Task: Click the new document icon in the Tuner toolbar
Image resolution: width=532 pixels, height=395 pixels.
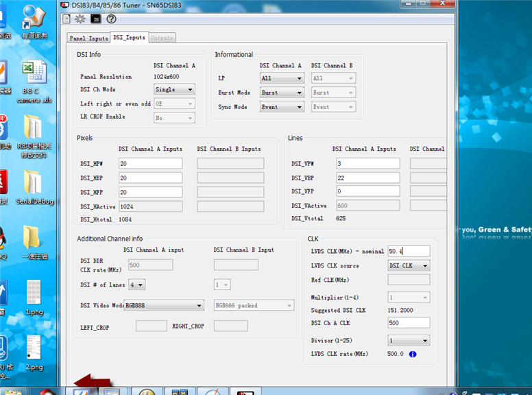Action: (66, 19)
